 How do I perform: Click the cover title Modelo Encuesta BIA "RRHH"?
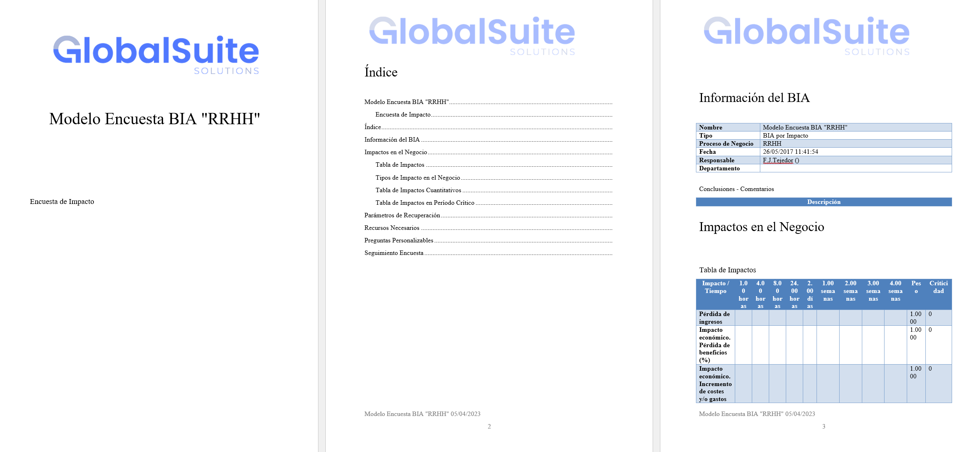coord(155,119)
